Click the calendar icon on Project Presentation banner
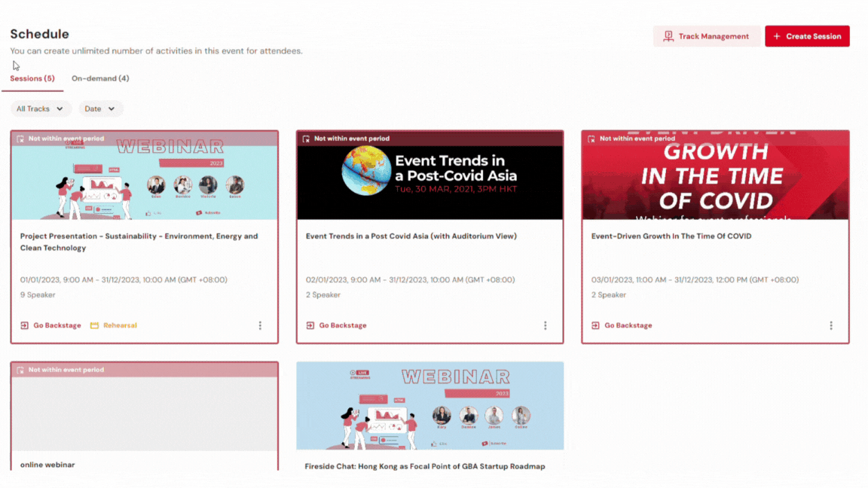Screen dimensions: 868x488 20,139
